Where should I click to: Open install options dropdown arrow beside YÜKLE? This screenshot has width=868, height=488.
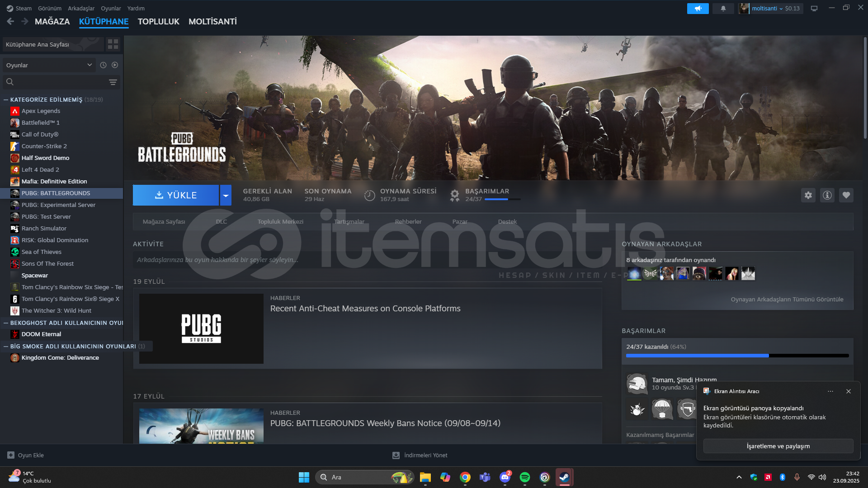(226, 195)
